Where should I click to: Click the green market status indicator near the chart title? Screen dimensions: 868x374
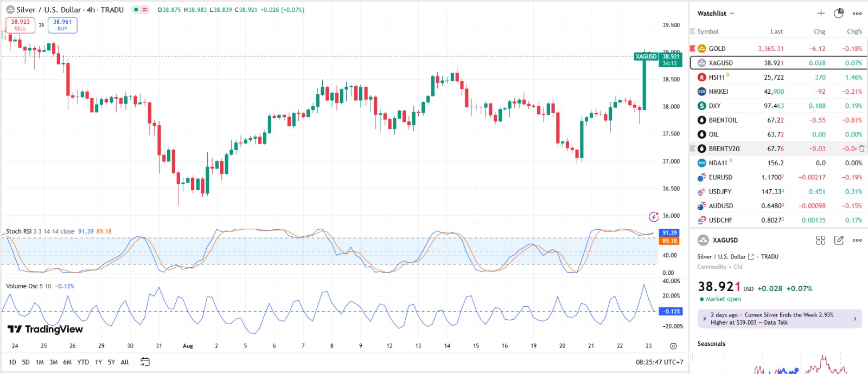(136, 10)
